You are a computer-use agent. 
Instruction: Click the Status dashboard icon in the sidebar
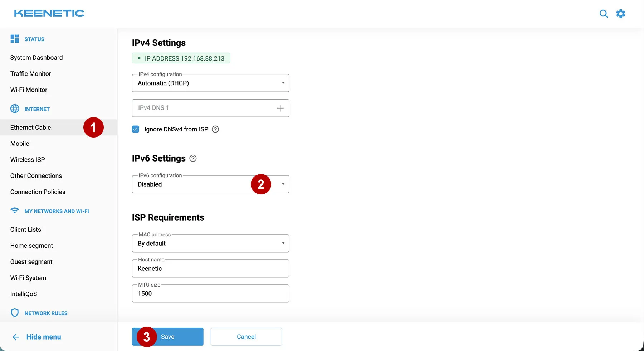(x=15, y=39)
